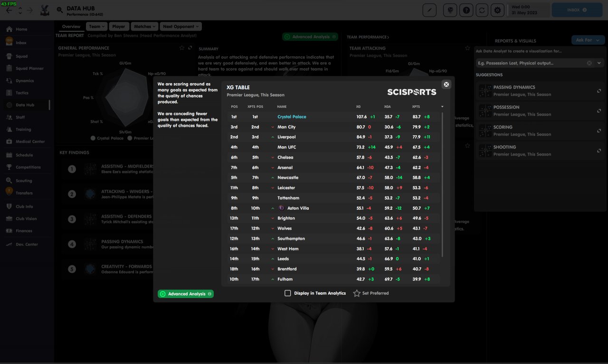Sort the table by the XG column header
608x364 pixels.
(x=358, y=107)
